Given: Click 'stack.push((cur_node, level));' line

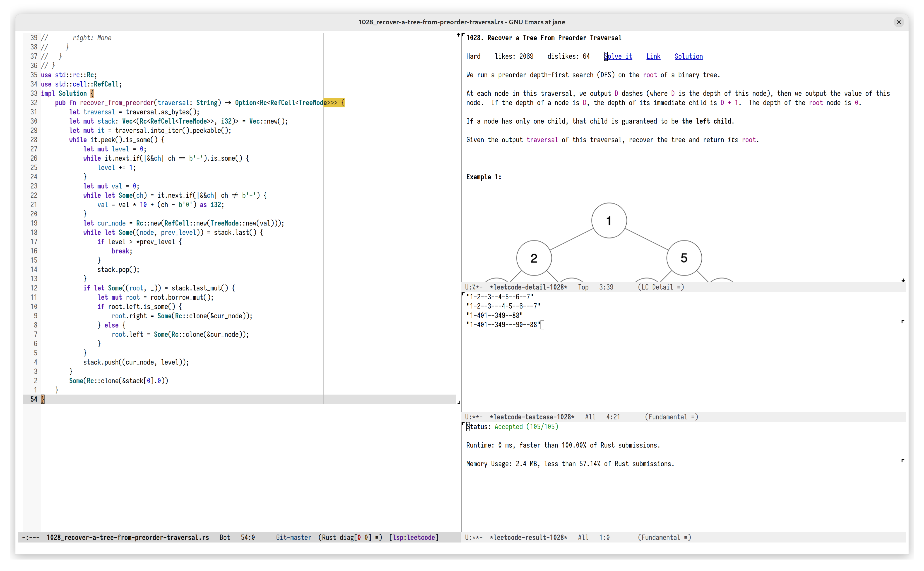Looking at the screenshot, I should (x=136, y=362).
